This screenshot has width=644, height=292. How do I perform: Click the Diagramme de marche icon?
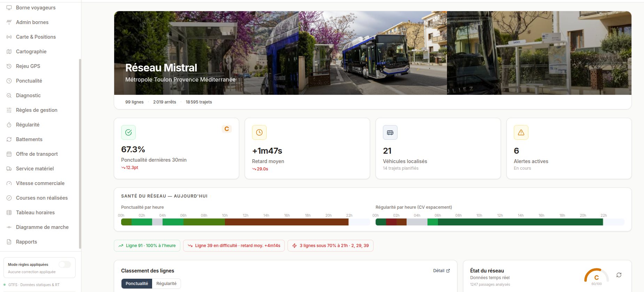9,227
